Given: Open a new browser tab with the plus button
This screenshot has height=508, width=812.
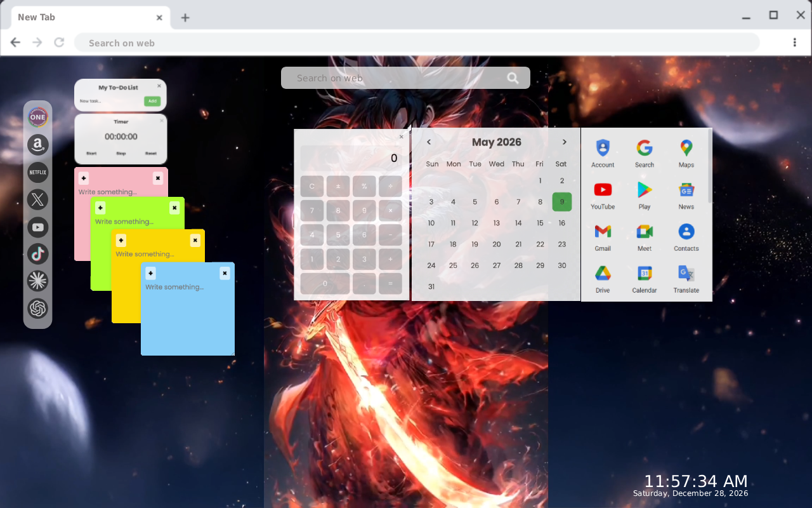Looking at the screenshot, I should [185, 18].
